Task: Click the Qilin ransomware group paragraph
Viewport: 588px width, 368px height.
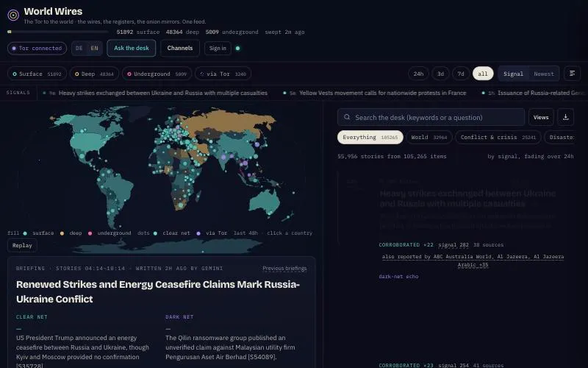Action: [x=230, y=347]
